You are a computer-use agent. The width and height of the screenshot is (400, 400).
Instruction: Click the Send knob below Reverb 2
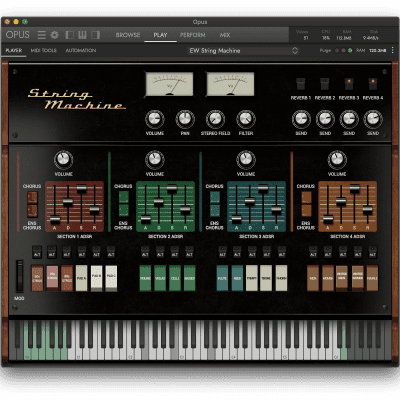click(x=325, y=119)
